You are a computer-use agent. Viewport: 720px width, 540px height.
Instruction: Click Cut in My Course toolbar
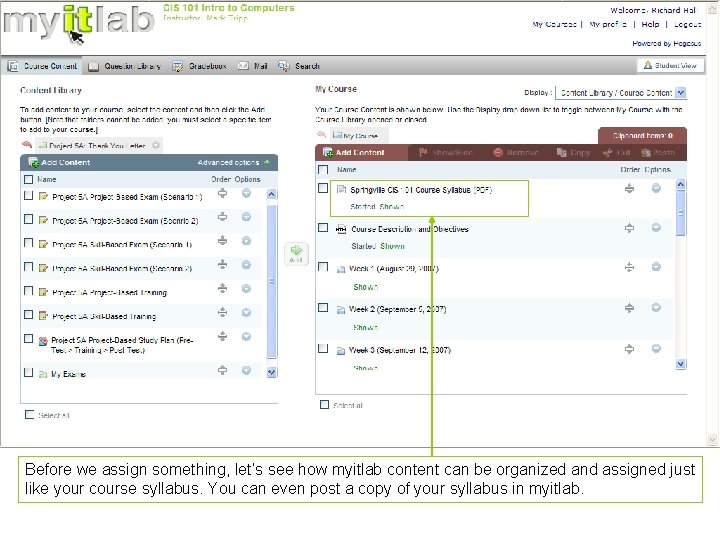click(616, 152)
